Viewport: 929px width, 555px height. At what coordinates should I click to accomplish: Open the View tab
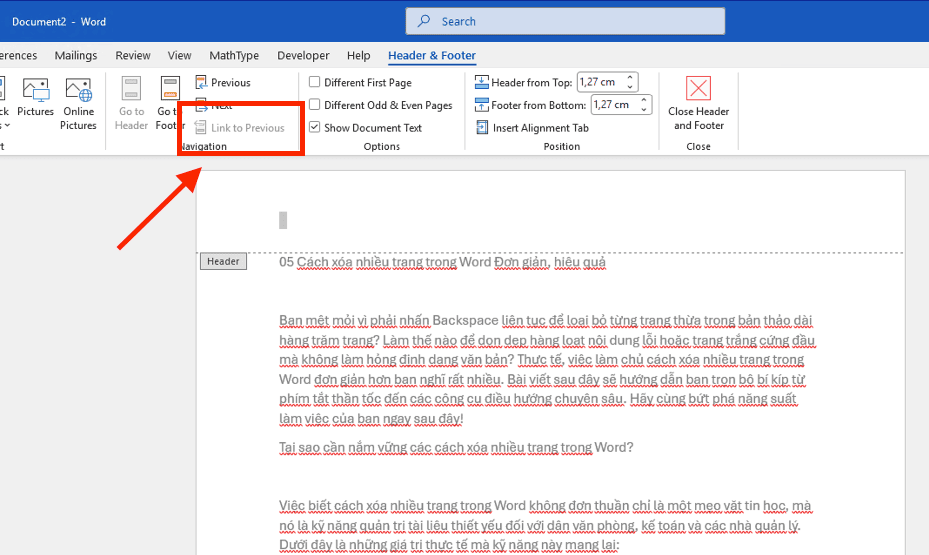(179, 55)
